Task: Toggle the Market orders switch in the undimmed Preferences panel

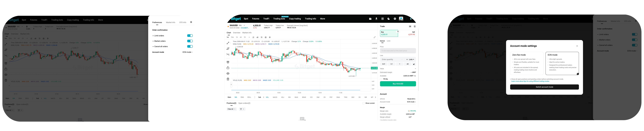Action: 190,41
